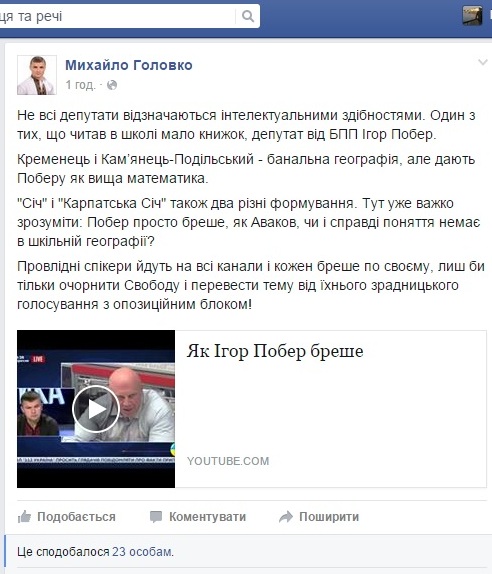The width and height of the screenshot is (492, 574).
Task: Click the public globe privacy icon
Action: coord(112,85)
